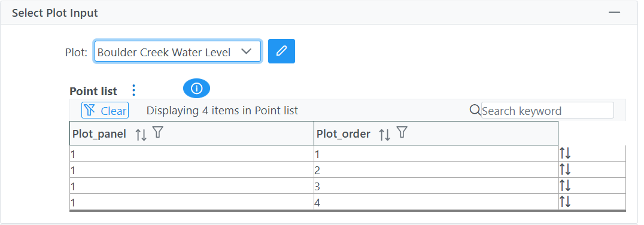Open the Plot_panel column filter
The width and height of the screenshot is (644, 225).
158,132
